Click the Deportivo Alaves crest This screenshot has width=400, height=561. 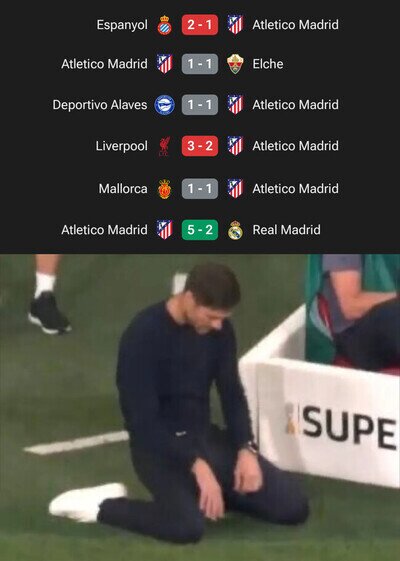tap(165, 105)
